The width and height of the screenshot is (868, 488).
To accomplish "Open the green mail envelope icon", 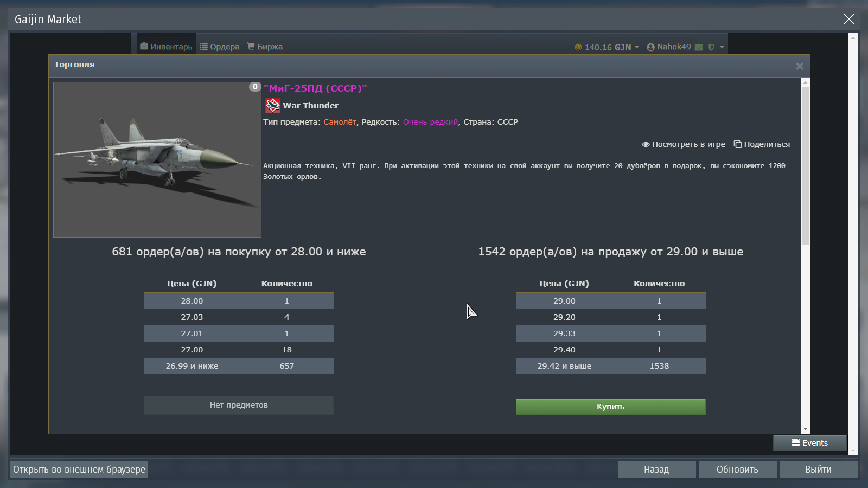I will pyautogui.click(x=699, y=47).
